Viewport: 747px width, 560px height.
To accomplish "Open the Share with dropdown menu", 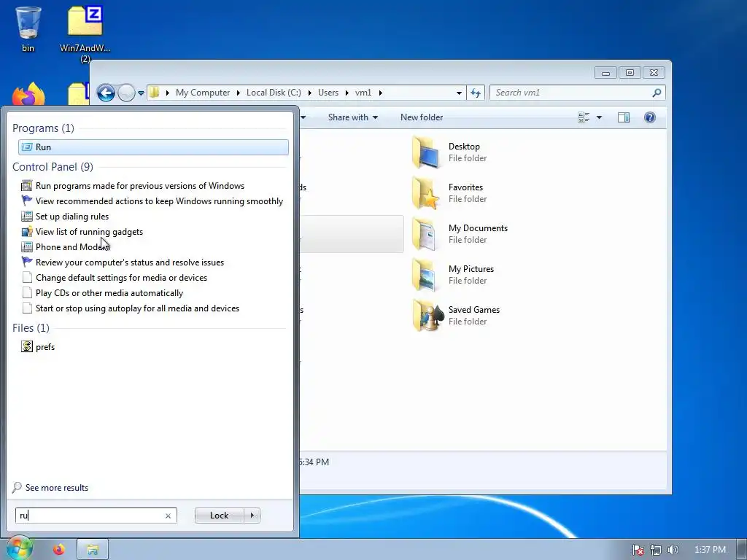I will tap(352, 117).
